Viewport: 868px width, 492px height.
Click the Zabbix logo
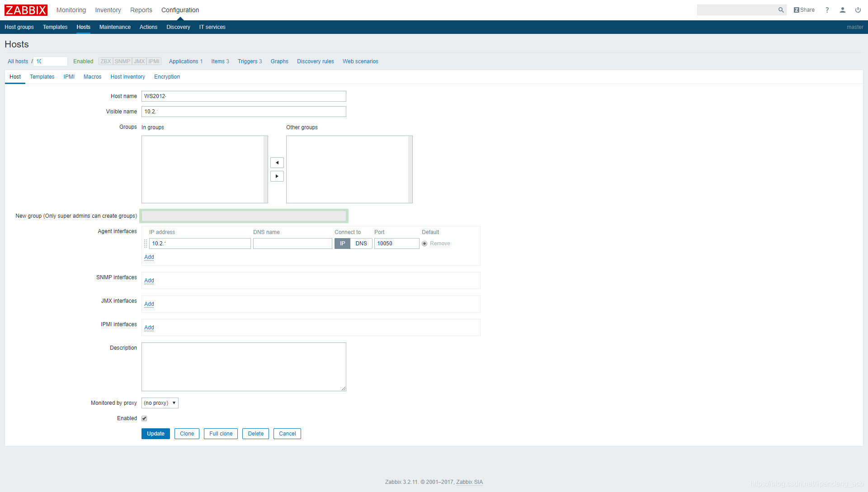click(x=26, y=10)
